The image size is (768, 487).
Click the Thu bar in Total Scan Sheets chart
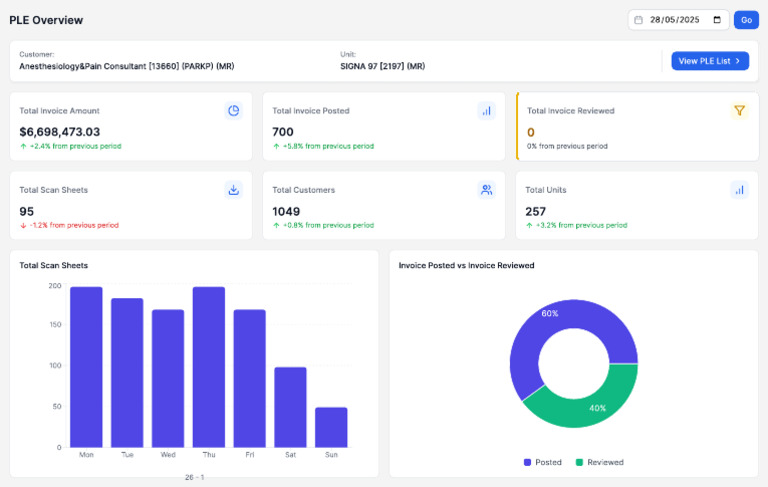click(209, 367)
